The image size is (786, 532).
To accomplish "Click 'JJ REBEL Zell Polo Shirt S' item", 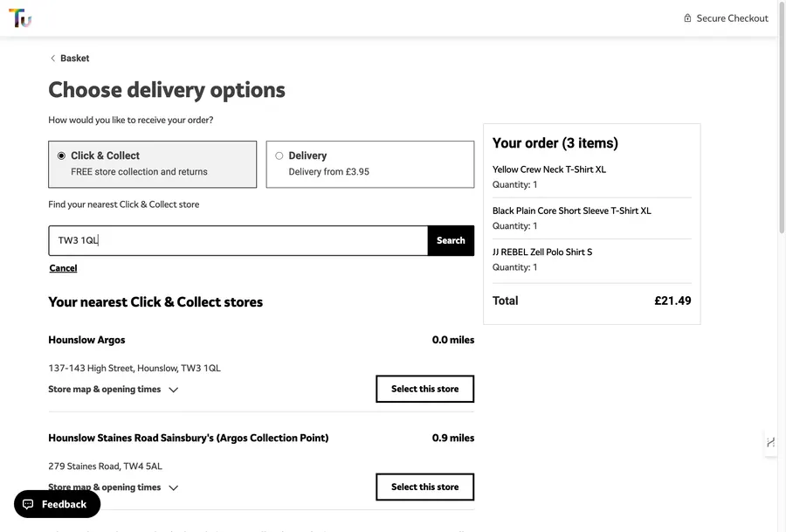I will [x=541, y=252].
